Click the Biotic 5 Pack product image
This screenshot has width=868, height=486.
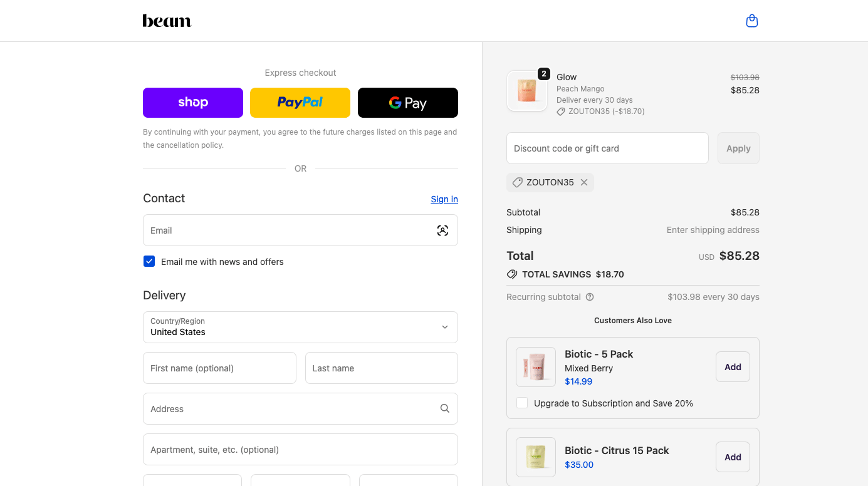click(536, 367)
